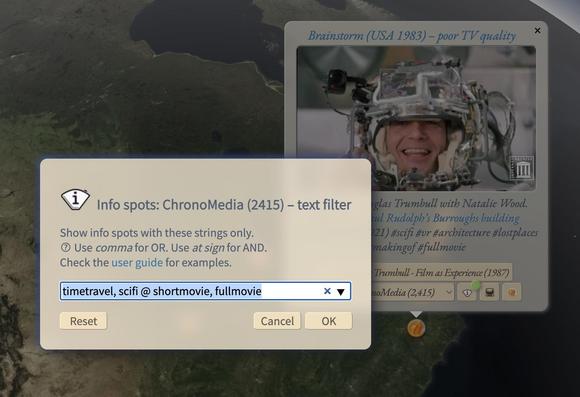This screenshot has width=580, height=397.
Task: Click the archive building icon on thumbnail
Action: [x=522, y=169]
